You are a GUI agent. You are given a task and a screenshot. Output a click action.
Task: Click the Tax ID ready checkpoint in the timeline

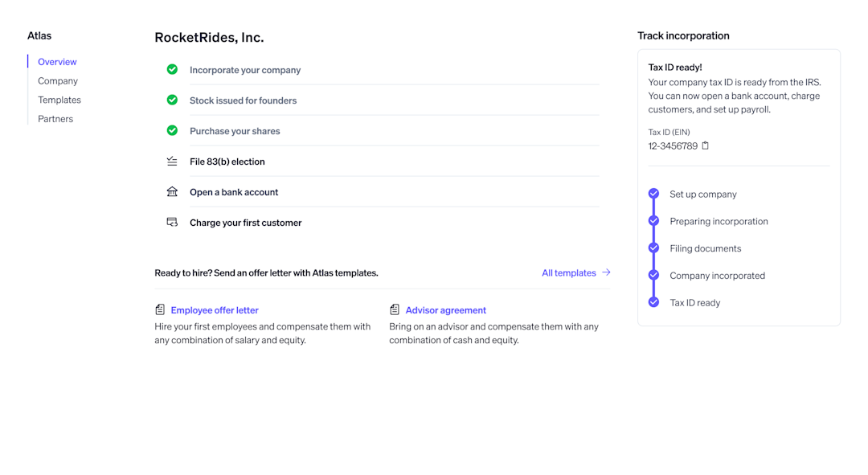pyautogui.click(x=653, y=302)
